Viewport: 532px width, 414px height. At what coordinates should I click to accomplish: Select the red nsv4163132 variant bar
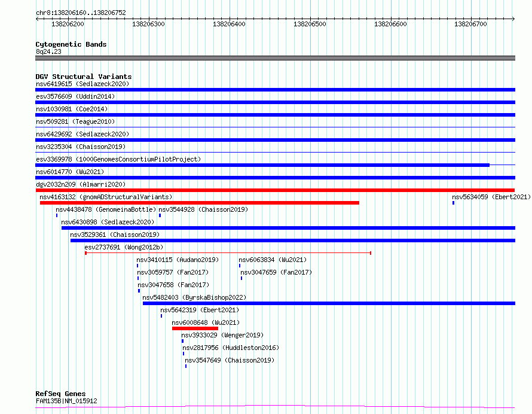[x=200, y=203]
